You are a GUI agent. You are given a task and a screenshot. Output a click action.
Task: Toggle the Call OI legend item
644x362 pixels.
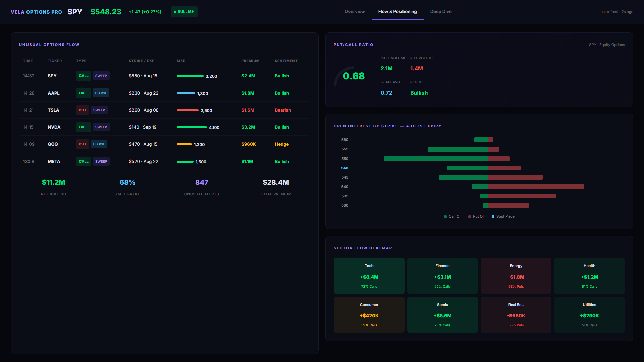tap(452, 216)
